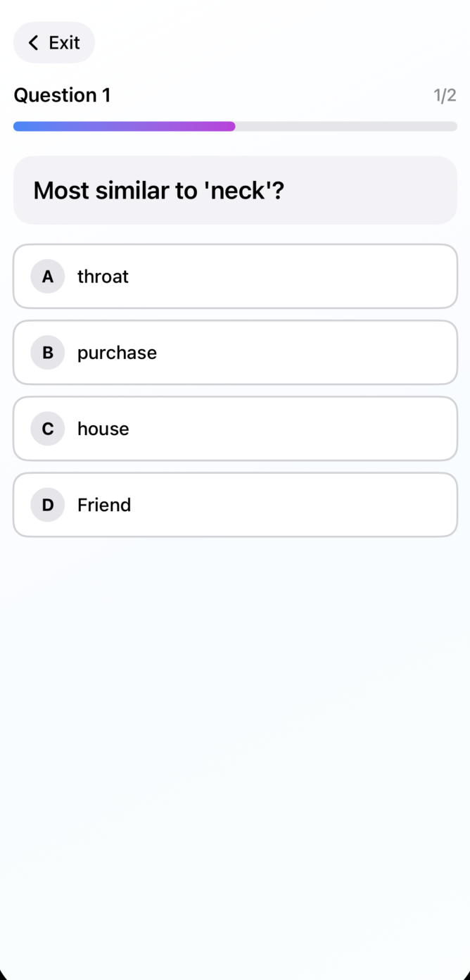Tap the letter D badge
The height and width of the screenshot is (980, 470).
(48, 505)
